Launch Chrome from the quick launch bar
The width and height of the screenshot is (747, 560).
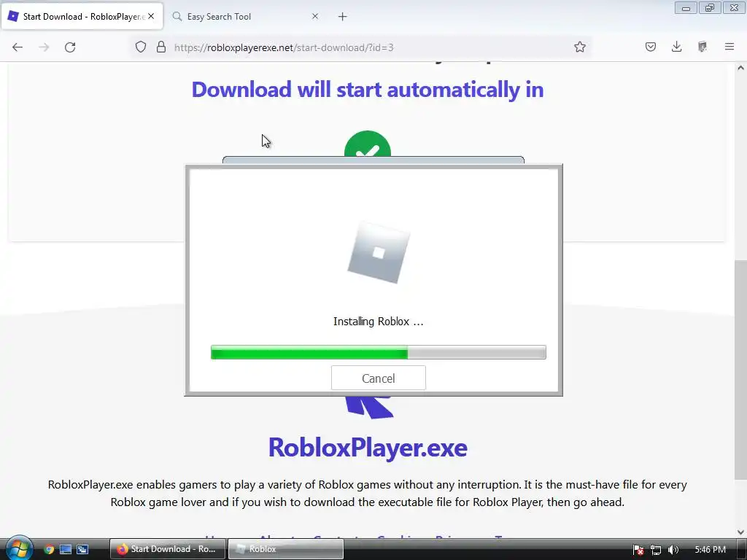coord(49,549)
